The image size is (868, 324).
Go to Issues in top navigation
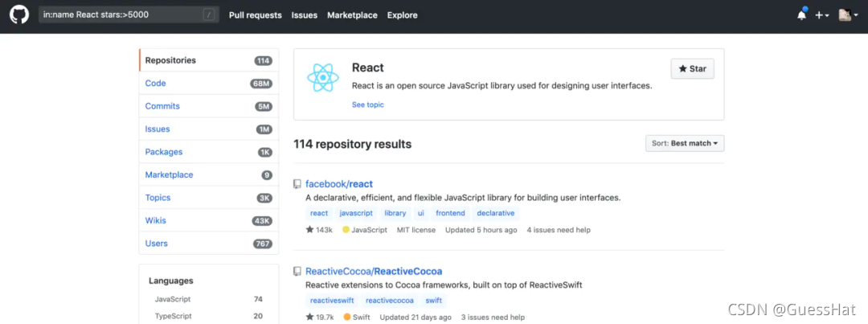[x=305, y=15]
